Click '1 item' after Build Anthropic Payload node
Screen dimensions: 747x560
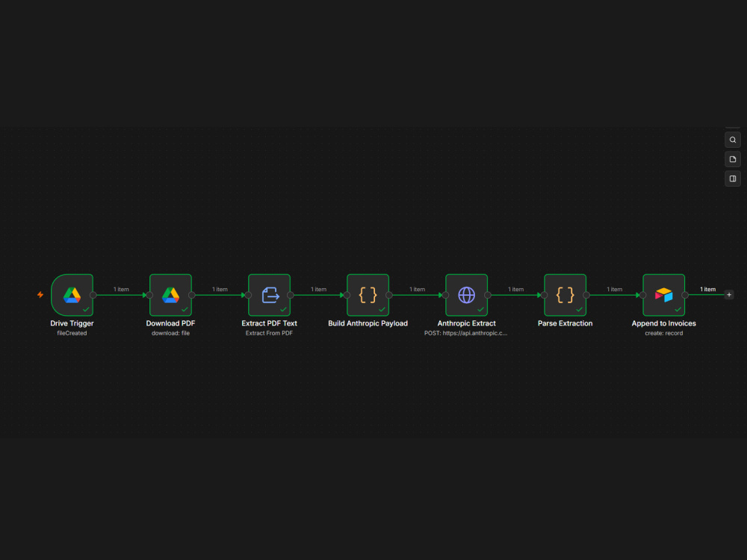click(417, 289)
